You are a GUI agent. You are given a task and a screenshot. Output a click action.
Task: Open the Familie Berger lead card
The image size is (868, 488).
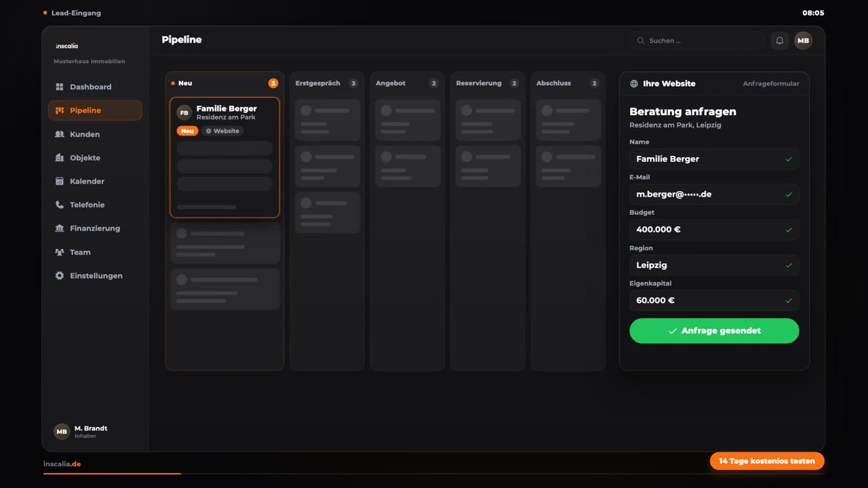click(224, 157)
